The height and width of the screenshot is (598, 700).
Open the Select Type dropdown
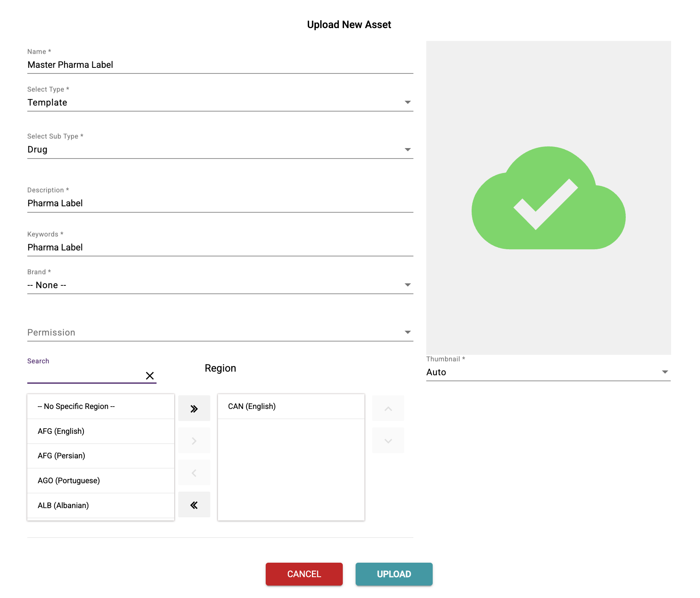220,102
